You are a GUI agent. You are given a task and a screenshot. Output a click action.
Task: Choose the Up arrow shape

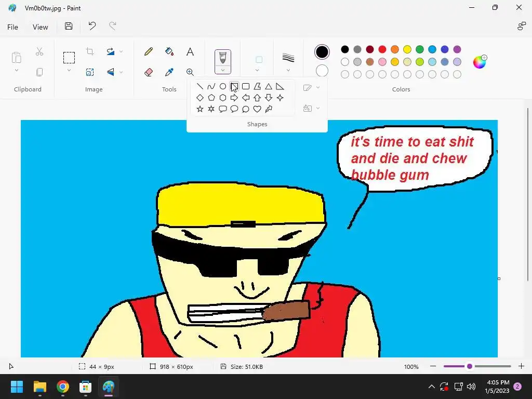coord(257,98)
